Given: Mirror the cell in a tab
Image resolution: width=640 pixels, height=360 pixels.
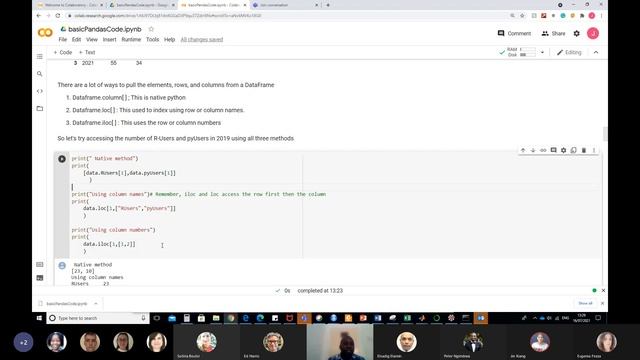Looking at the screenshot, I should [573, 150].
